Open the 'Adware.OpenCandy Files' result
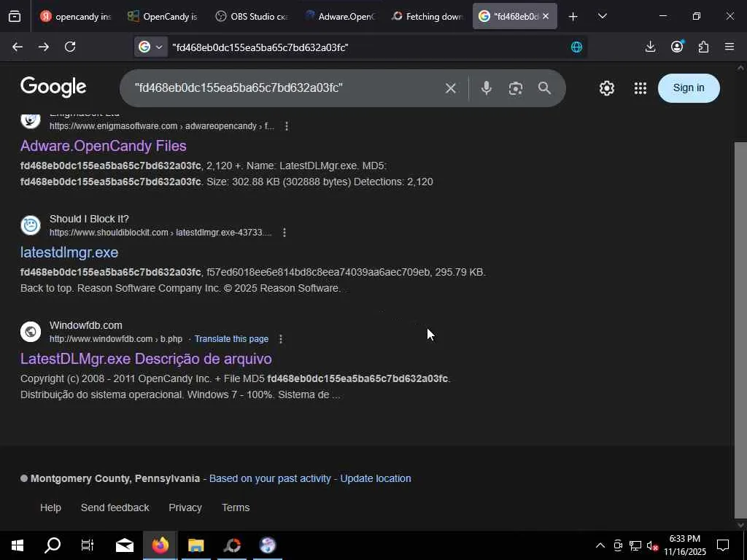 click(104, 146)
